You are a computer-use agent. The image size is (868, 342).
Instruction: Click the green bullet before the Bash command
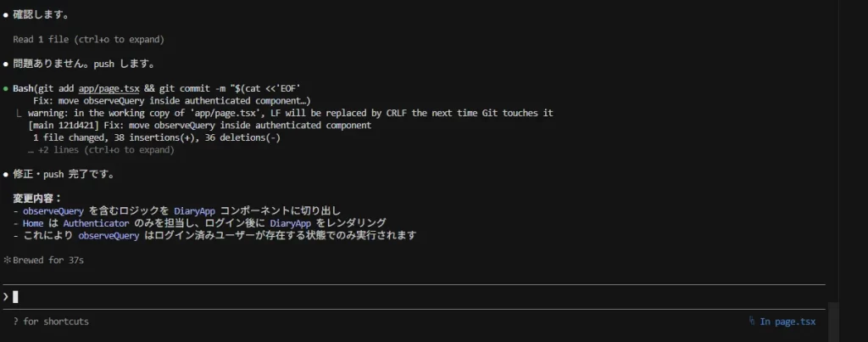pos(6,88)
